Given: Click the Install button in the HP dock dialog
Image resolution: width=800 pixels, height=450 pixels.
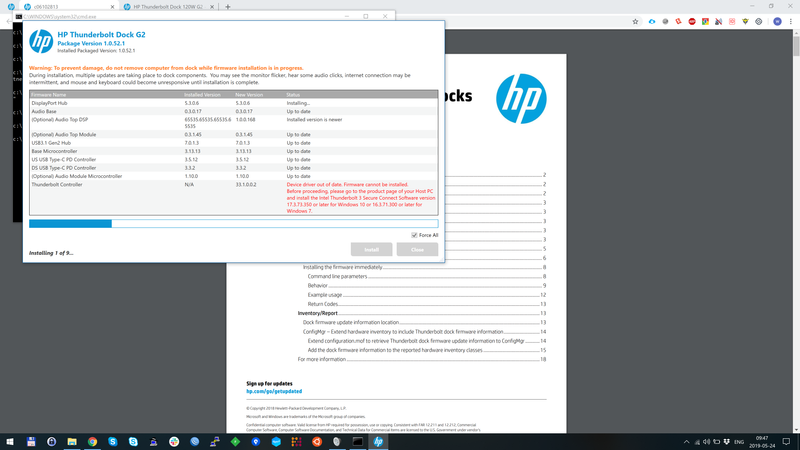Looking at the screenshot, I should tap(371, 249).
